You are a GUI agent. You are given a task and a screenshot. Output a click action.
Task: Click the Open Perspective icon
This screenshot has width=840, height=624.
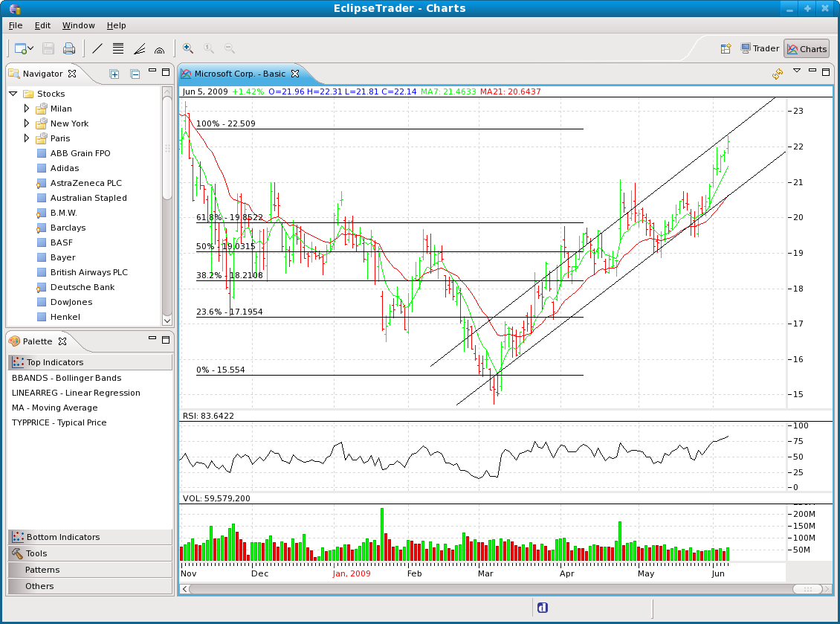pos(726,49)
